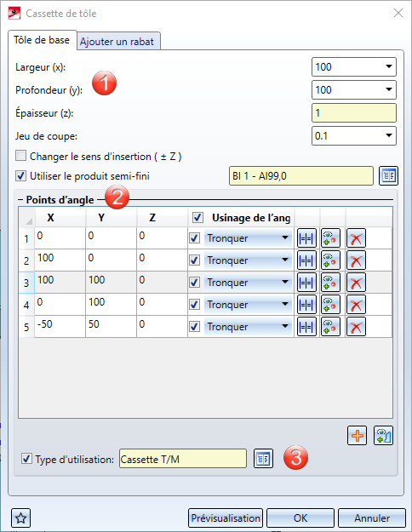Screen dimensions: 412x532
Task: Open semi-finished product catalogue for Bl 1 - Al99,0
Action: point(388,175)
